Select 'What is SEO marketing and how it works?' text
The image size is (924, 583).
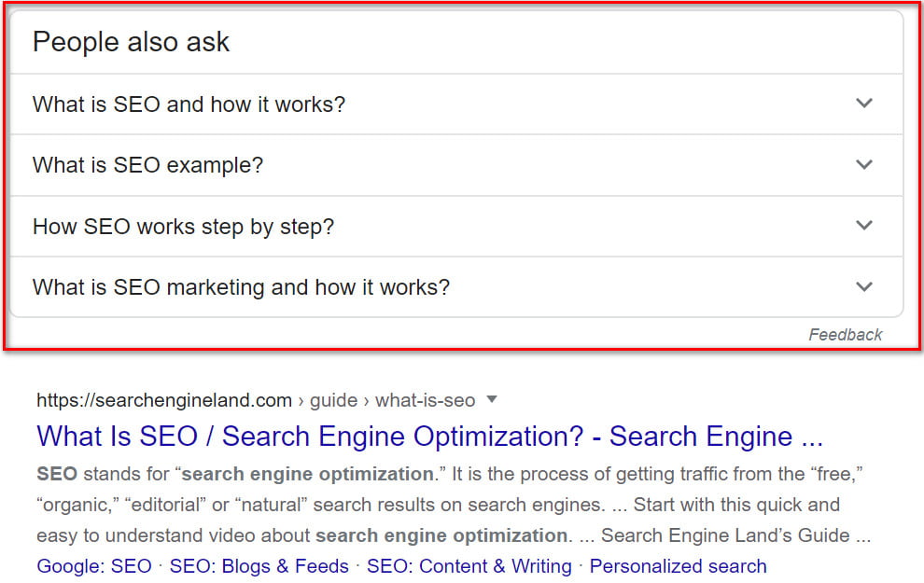(x=241, y=287)
